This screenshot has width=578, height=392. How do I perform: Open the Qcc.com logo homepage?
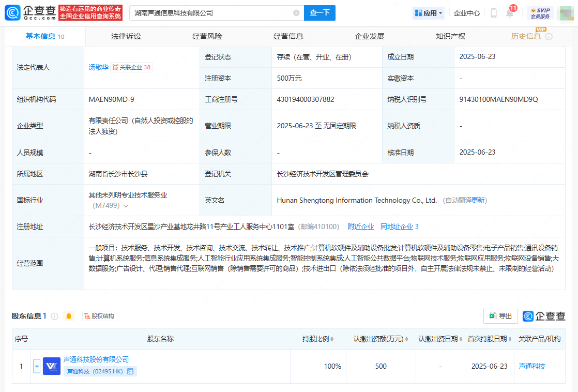(x=31, y=12)
